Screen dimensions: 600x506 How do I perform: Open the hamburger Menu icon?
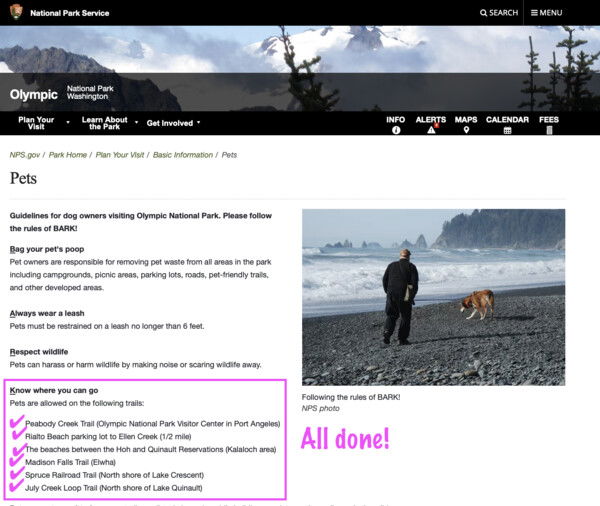[534, 13]
